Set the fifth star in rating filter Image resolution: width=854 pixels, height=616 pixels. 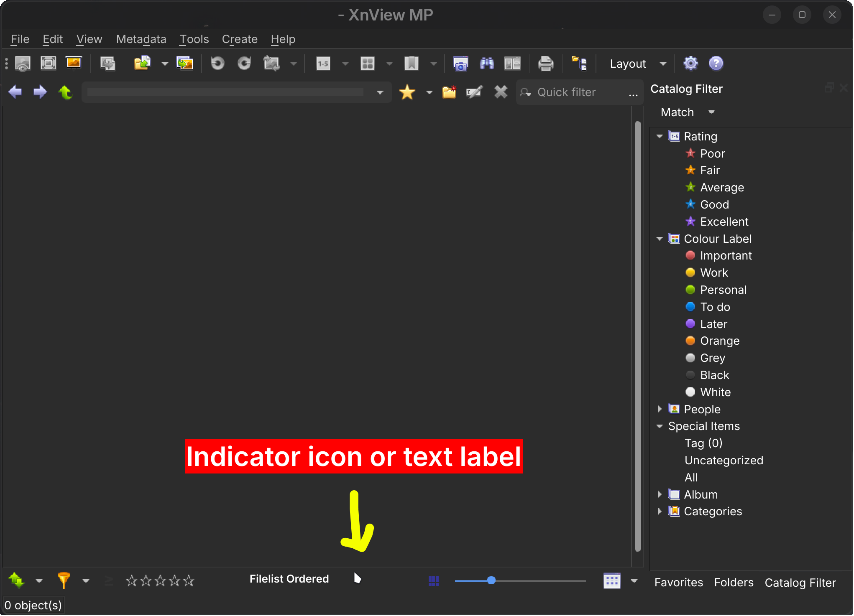(x=189, y=580)
